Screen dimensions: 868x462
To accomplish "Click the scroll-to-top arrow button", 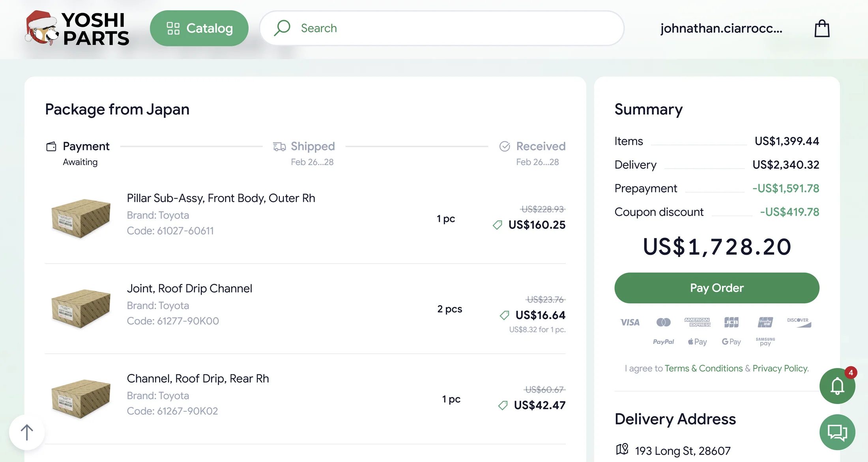I will [27, 432].
